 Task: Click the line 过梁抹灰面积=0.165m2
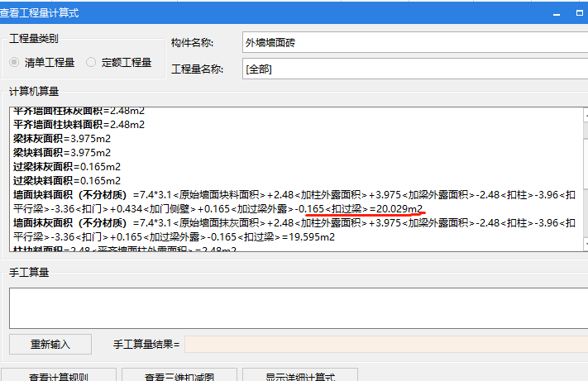pyautogui.click(x=67, y=167)
